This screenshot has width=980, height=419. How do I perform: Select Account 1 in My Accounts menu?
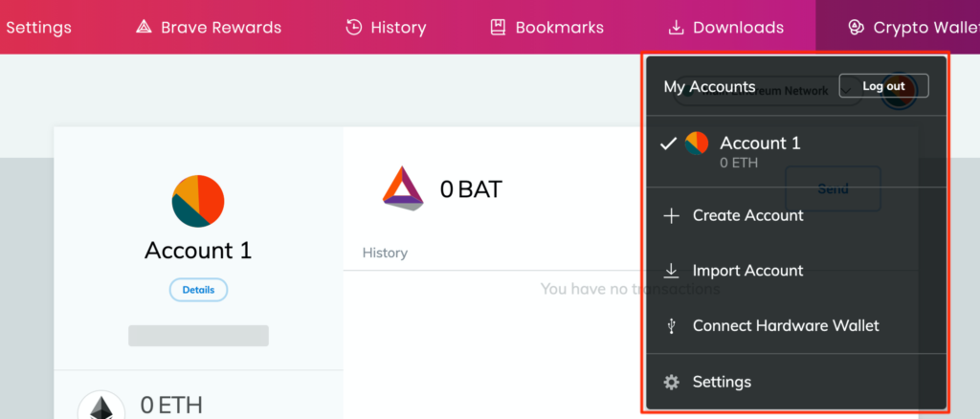point(796,151)
